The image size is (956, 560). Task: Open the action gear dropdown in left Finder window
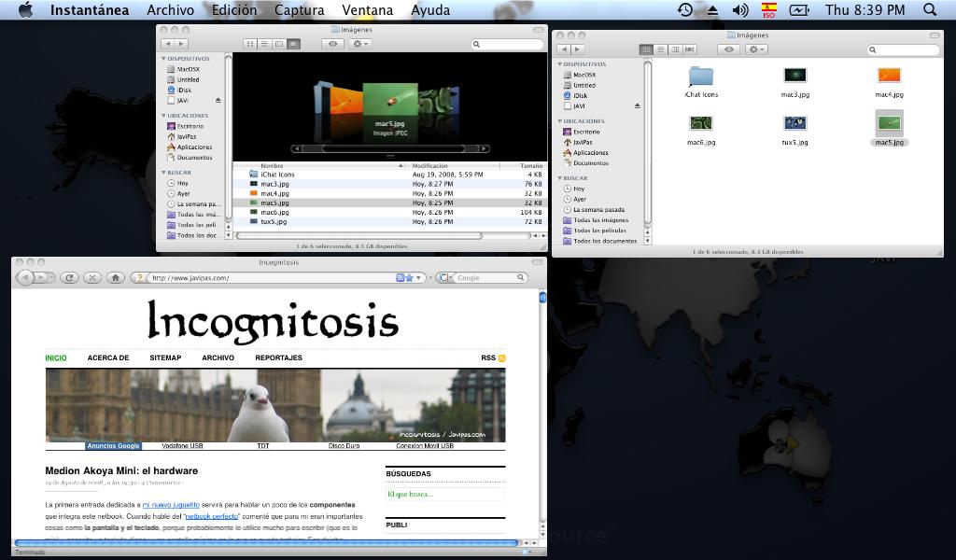tap(358, 44)
